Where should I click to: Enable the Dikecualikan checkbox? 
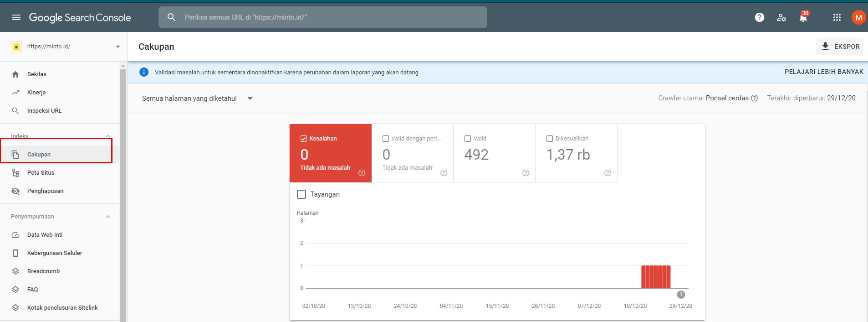tap(550, 139)
